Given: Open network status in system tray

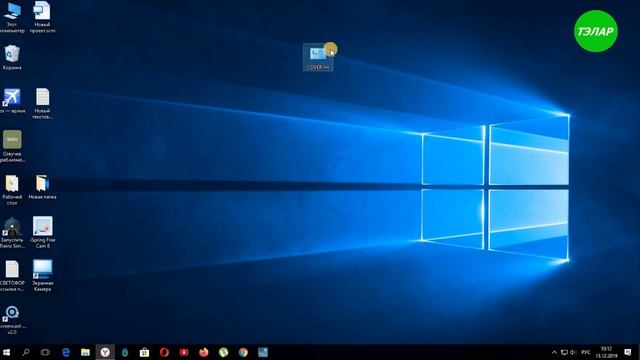Looking at the screenshot, I should pyautogui.click(x=564, y=352).
